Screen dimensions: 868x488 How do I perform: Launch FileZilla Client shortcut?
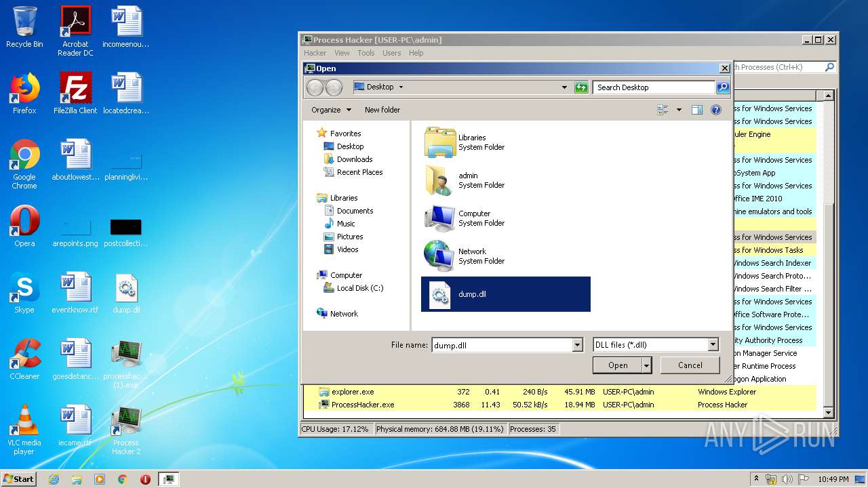(75, 94)
